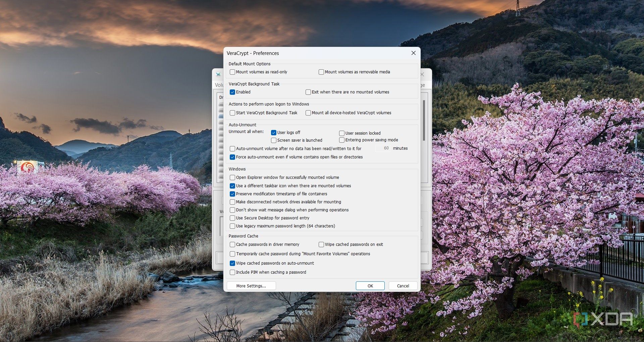Enable Use Secure Desktop for password entry
644x342 pixels.
coord(232,218)
